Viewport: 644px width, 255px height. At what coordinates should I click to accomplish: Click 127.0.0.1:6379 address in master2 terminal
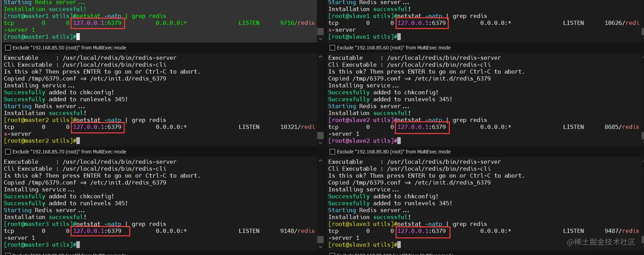pyautogui.click(x=98, y=127)
